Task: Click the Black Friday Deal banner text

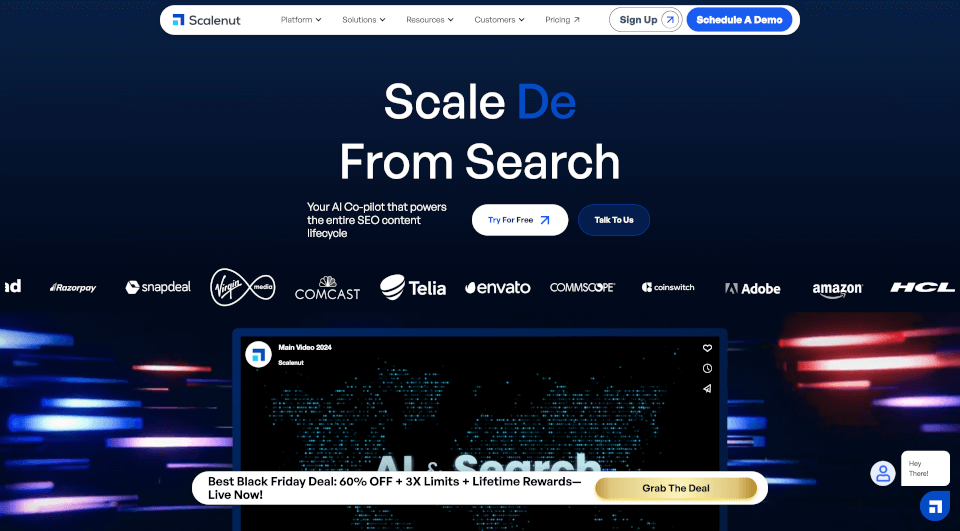Action: [394, 488]
